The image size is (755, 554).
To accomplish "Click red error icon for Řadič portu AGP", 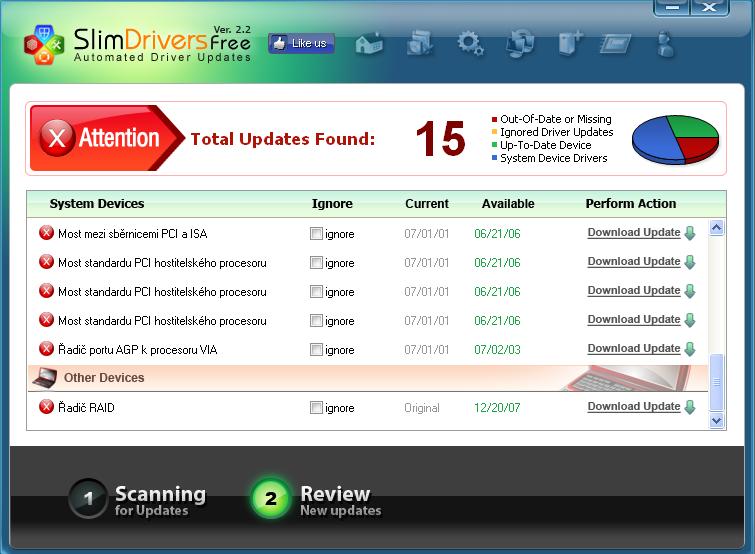I will coord(46,349).
